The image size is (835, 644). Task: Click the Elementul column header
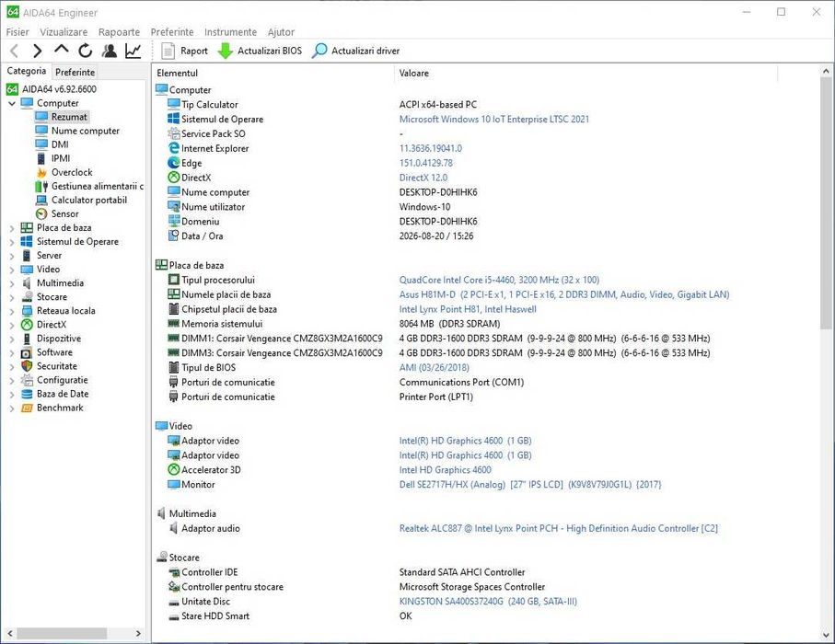coord(273,73)
